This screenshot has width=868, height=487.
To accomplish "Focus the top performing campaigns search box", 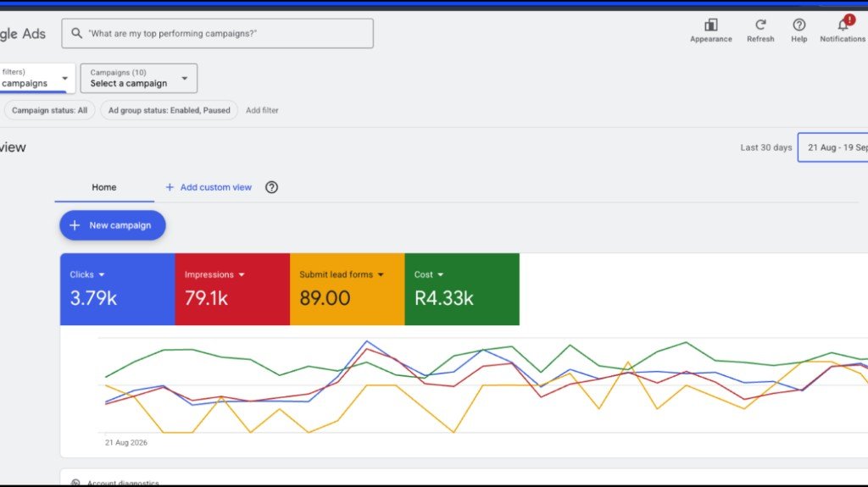I will 217,33.
